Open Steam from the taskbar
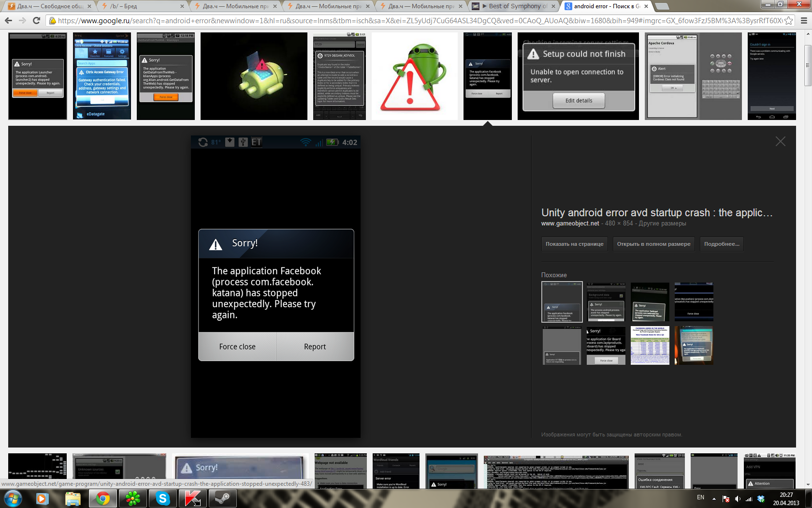 click(223, 498)
